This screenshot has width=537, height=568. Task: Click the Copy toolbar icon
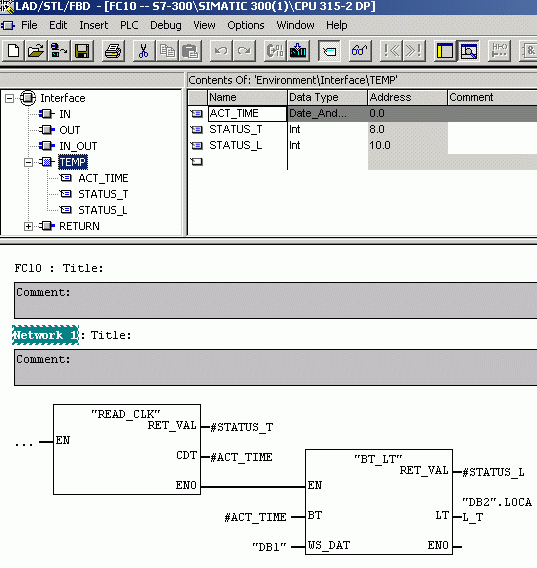click(167, 51)
